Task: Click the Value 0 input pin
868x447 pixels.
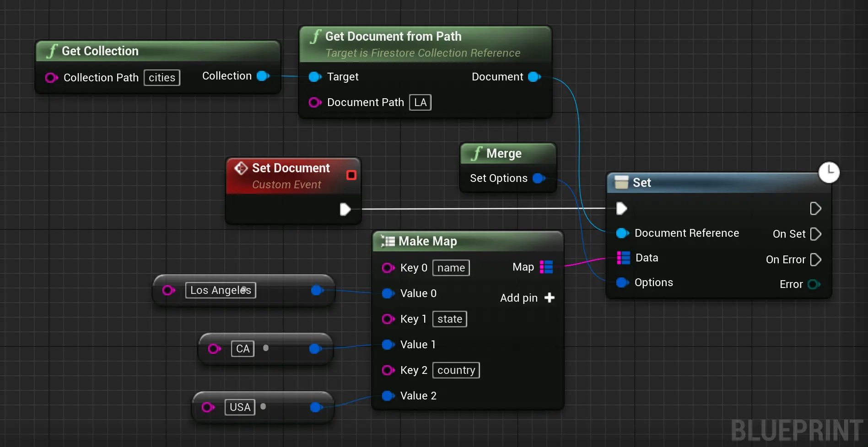Action: pyautogui.click(x=388, y=293)
